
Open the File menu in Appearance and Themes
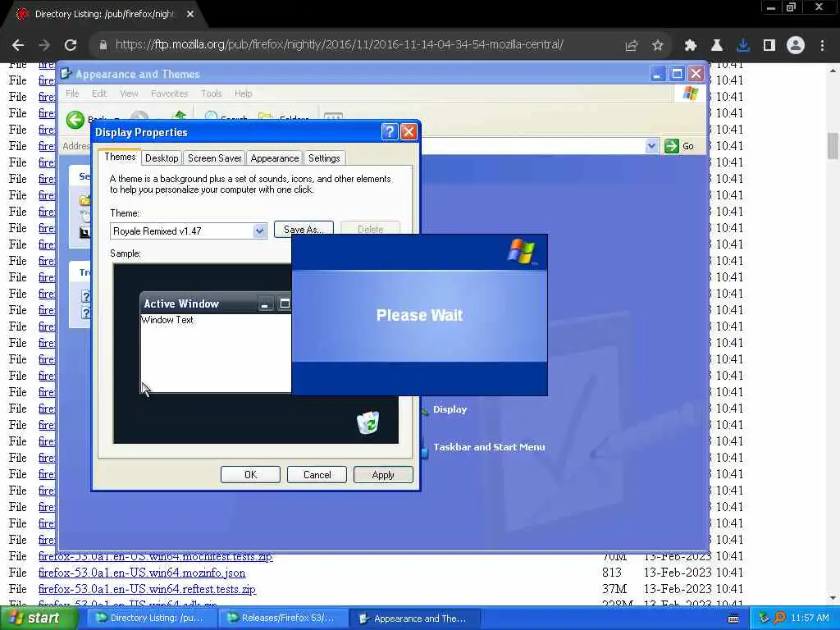pos(72,94)
